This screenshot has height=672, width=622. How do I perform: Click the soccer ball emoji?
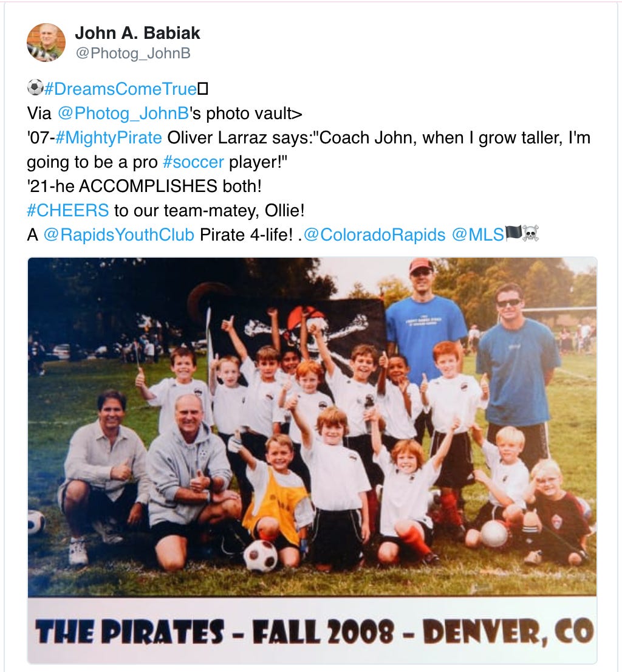35,87
